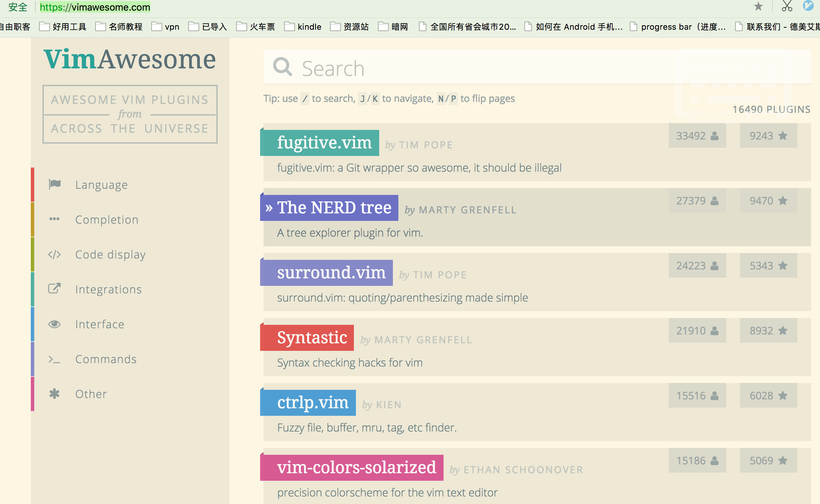Open the 暗网 bookmark folder
Image resolution: width=820 pixels, height=504 pixels.
click(x=393, y=27)
